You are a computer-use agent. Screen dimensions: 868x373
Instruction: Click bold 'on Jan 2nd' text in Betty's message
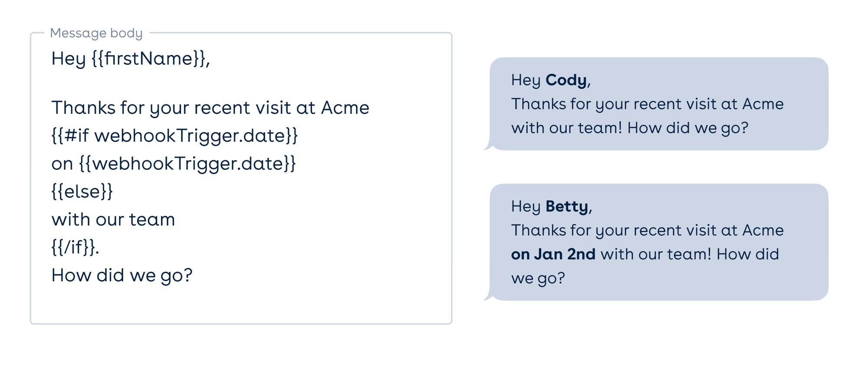(553, 254)
